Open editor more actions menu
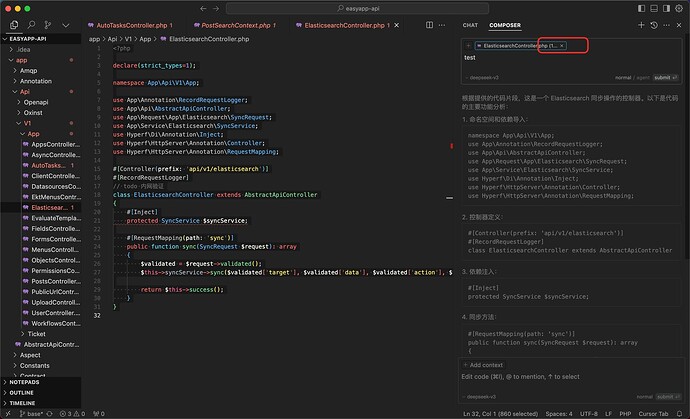Viewport: 690px width, 419px height. coord(442,25)
